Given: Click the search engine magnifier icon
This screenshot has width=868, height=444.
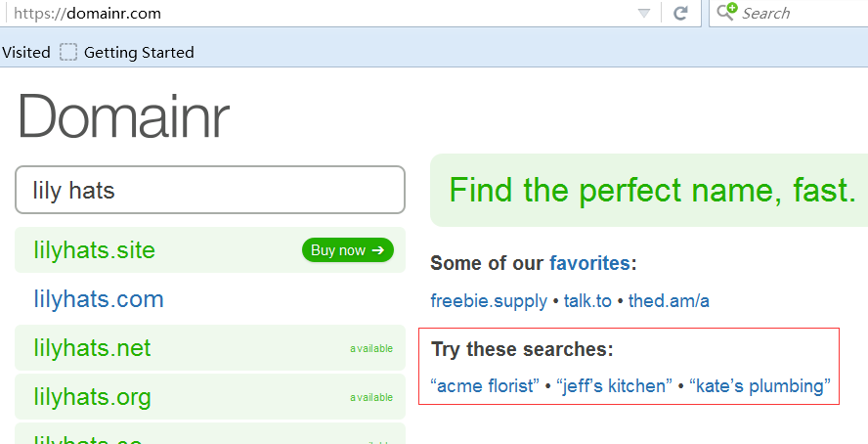Looking at the screenshot, I should (x=726, y=11).
